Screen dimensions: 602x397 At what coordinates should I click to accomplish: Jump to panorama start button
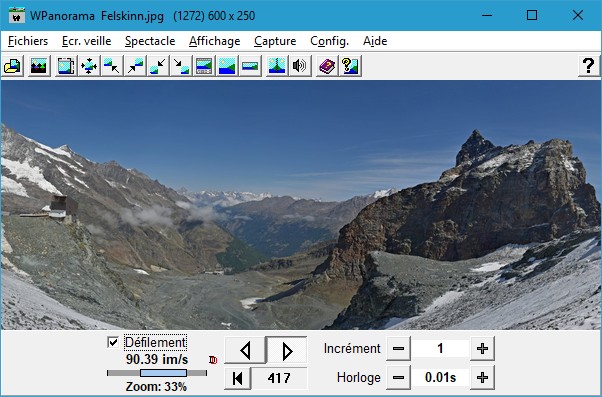(238, 378)
